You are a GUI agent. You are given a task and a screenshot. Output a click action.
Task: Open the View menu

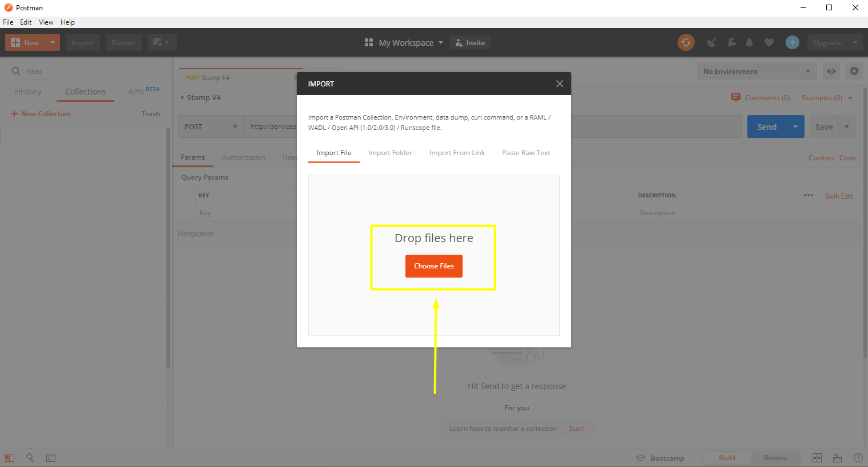click(46, 22)
